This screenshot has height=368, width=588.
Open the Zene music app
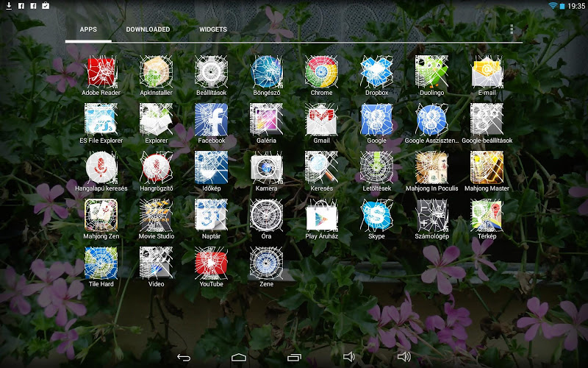(266, 263)
